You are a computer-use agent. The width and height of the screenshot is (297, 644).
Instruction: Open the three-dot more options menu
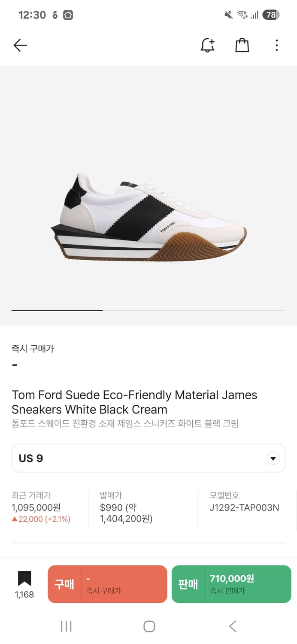277,45
